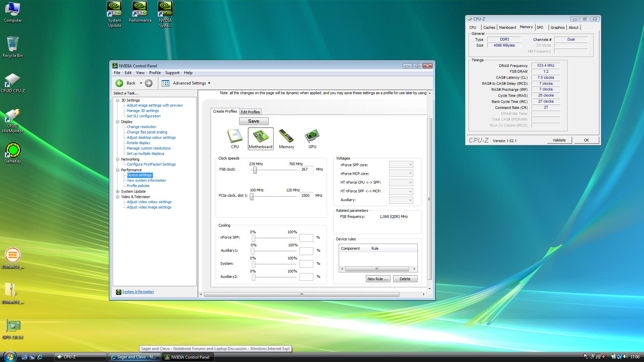Select Change resolution in task tree
The height and width of the screenshot is (362, 644).
(142, 127)
